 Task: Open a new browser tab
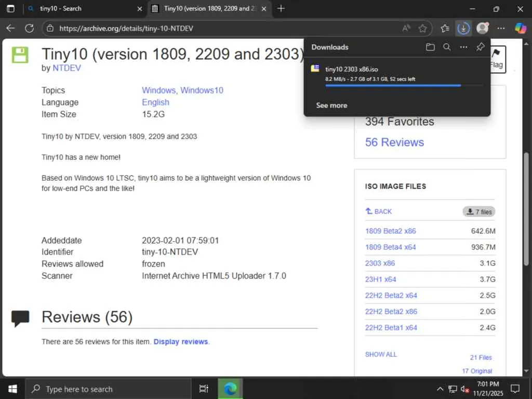coord(281,8)
